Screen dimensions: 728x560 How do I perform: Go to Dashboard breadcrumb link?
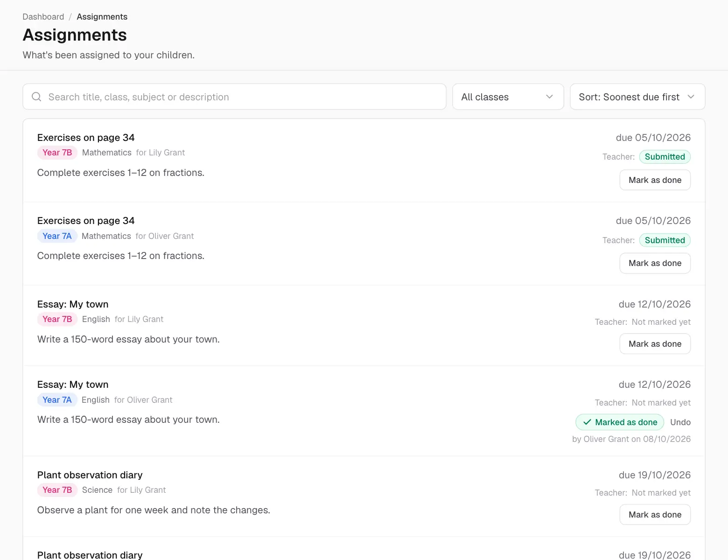coord(43,17)
